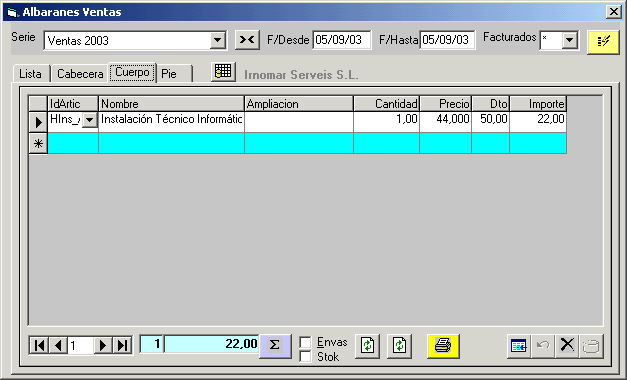Click the black X delete button

567,346
